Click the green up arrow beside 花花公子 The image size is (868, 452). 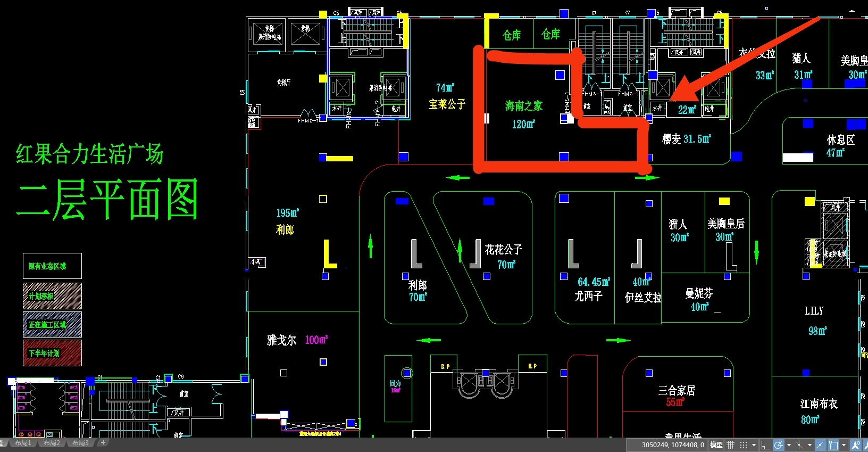[460, 249]
